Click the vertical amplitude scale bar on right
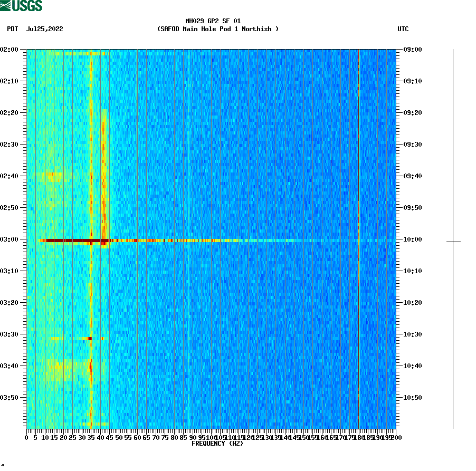 click(452, 158)
